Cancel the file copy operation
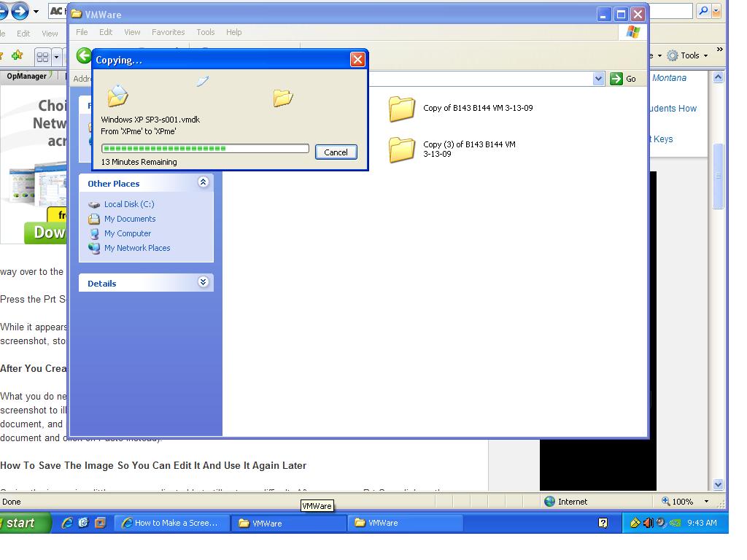The image size is (747, 560). click(x=336, y=152)
